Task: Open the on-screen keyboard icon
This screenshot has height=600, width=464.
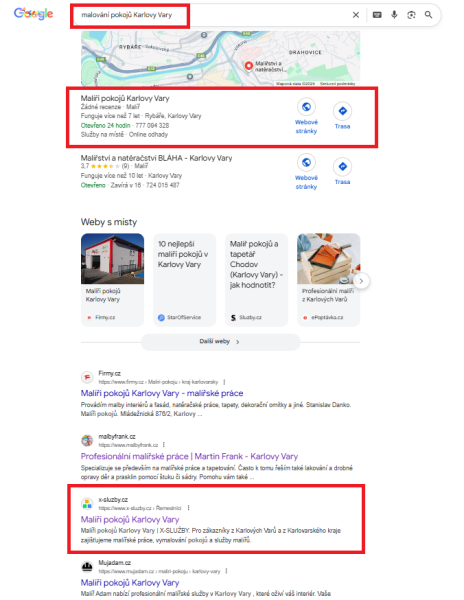Action: (377, 15)
